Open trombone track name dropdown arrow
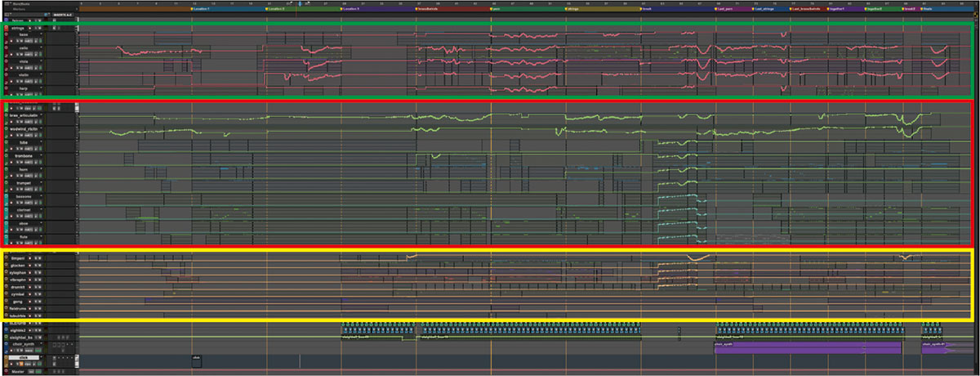 click(x=41, y=155)
